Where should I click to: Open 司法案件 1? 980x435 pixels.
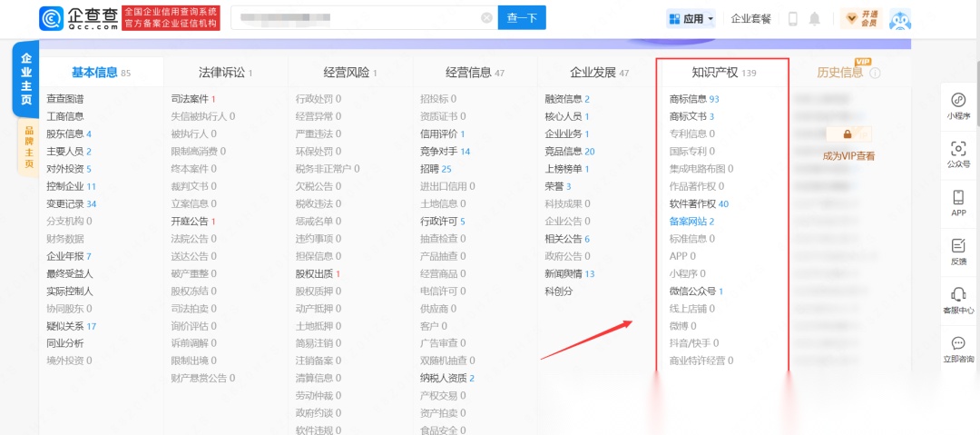point(193,99)
